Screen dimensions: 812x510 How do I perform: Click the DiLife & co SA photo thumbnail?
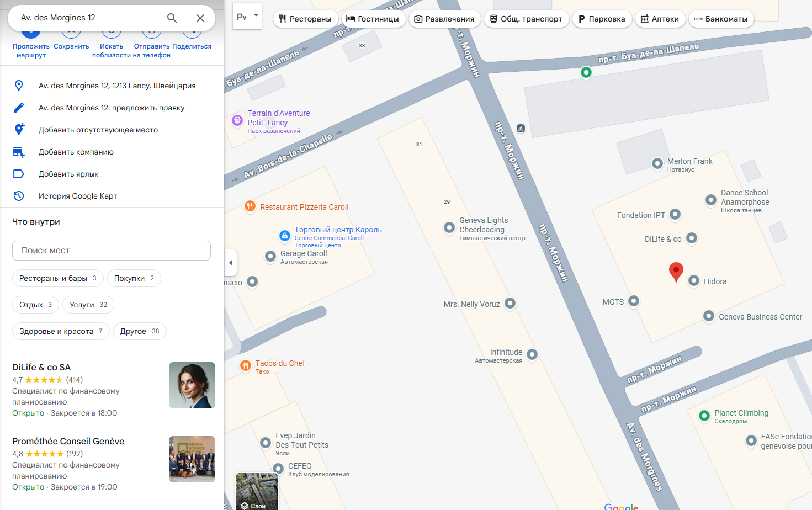[x=192, y=385]
